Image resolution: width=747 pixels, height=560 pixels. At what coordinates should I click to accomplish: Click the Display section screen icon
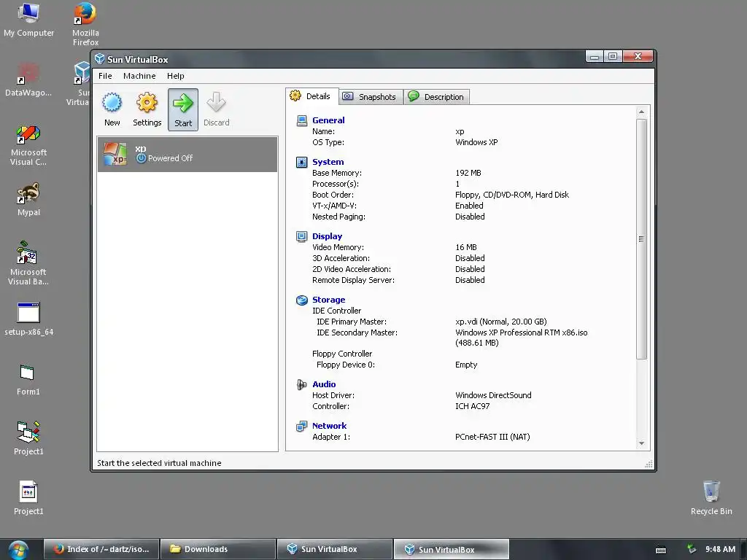click(301, 237)
